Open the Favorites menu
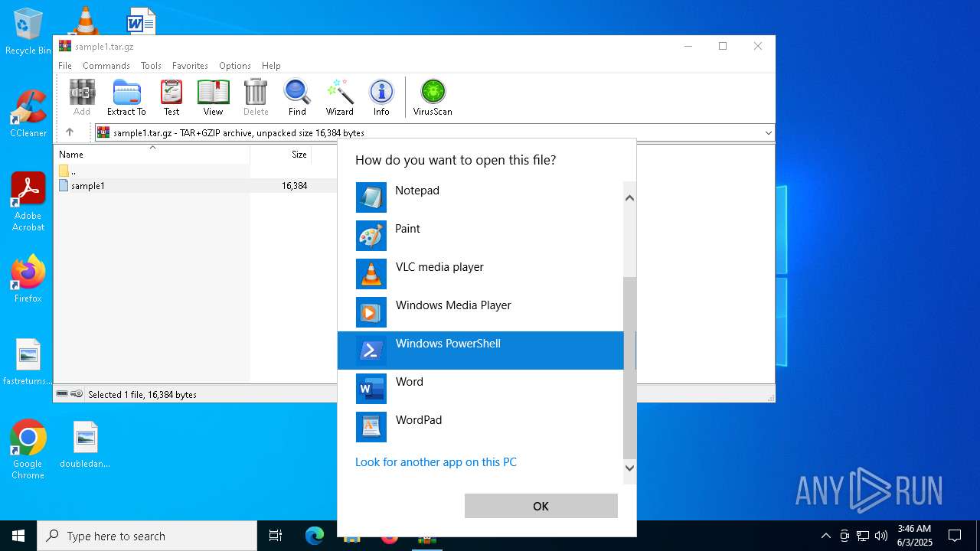This screenshot has height=551, width=980. pos(190,66)
